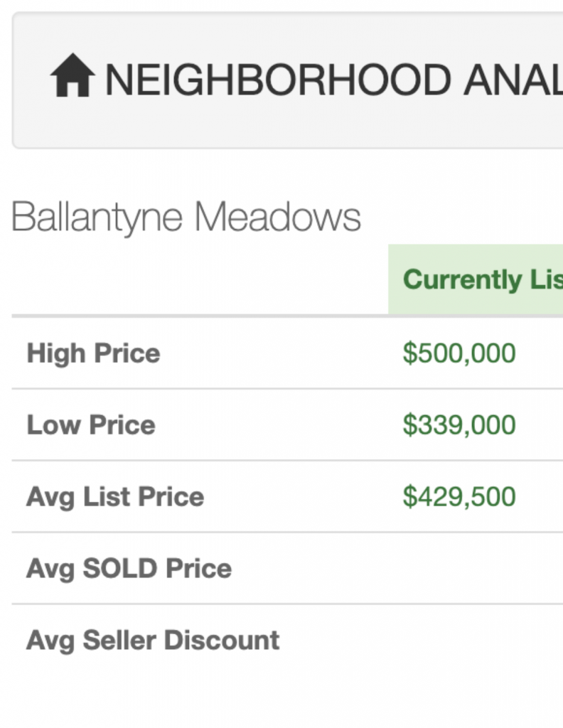This screenshot has height=728, width=563.
Task: Click the Avg Seller Discount row label
Action: click(153, 641)
